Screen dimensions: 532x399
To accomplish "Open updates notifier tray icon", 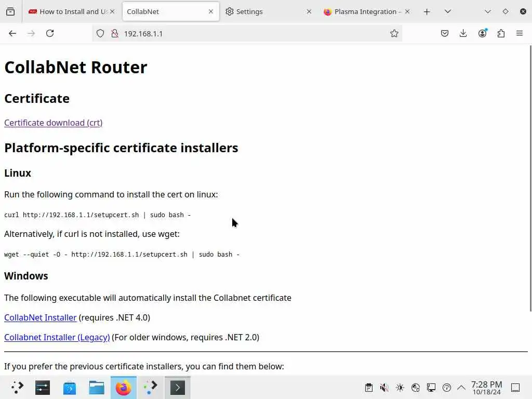I will pyautogui.click(x=447, y=388).
